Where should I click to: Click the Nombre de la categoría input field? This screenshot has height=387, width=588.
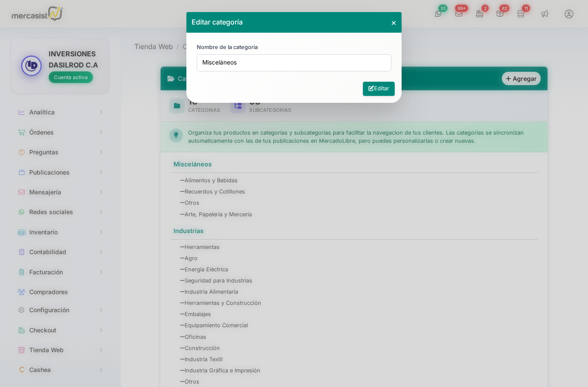(x=294, y=63)
